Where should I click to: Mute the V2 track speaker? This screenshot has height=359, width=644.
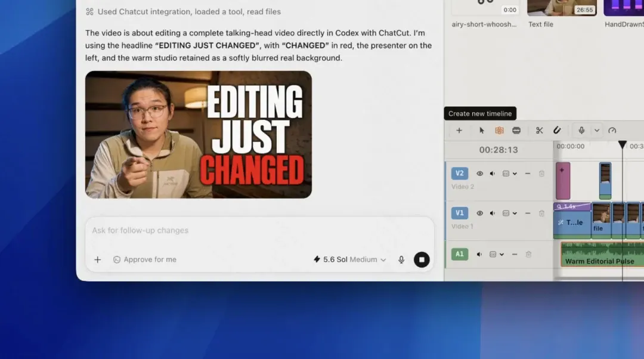(x=493, y=174)
